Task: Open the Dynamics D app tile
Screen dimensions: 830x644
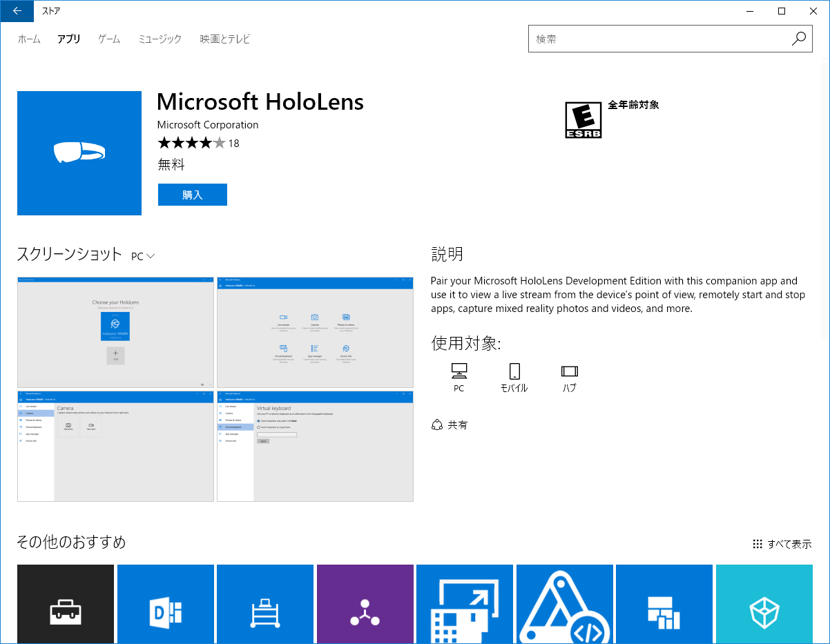Action: [x=166, y=604]
